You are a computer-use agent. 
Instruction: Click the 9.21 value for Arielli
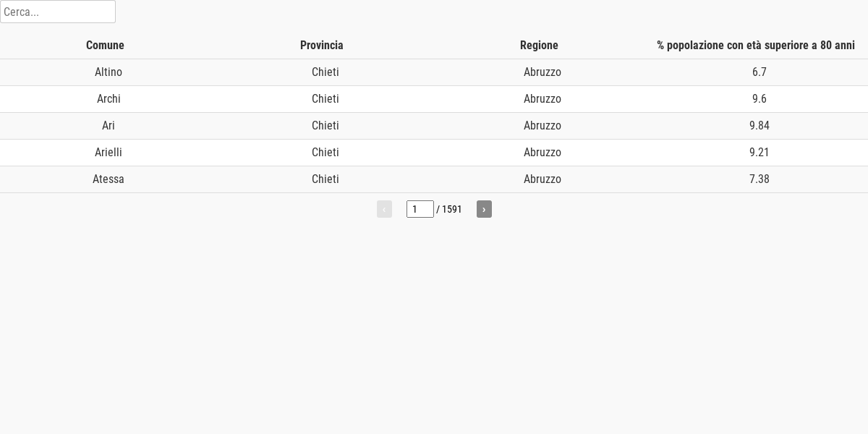point(759,153)
